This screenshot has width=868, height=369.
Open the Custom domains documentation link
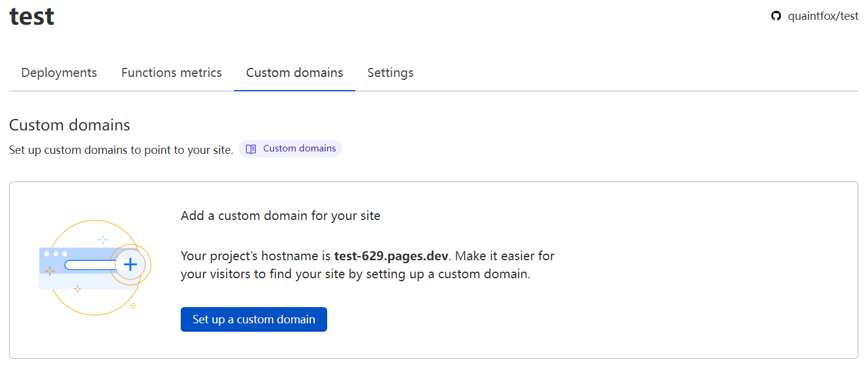pos(299,148)
